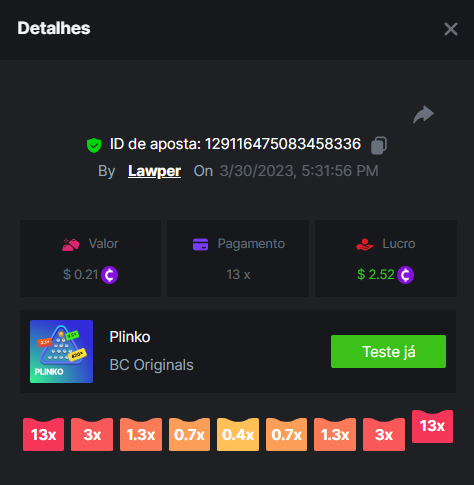The height and width of the screenshot is (485, 474).
Task: Click the share arrow icon
Action: point(423,115)
